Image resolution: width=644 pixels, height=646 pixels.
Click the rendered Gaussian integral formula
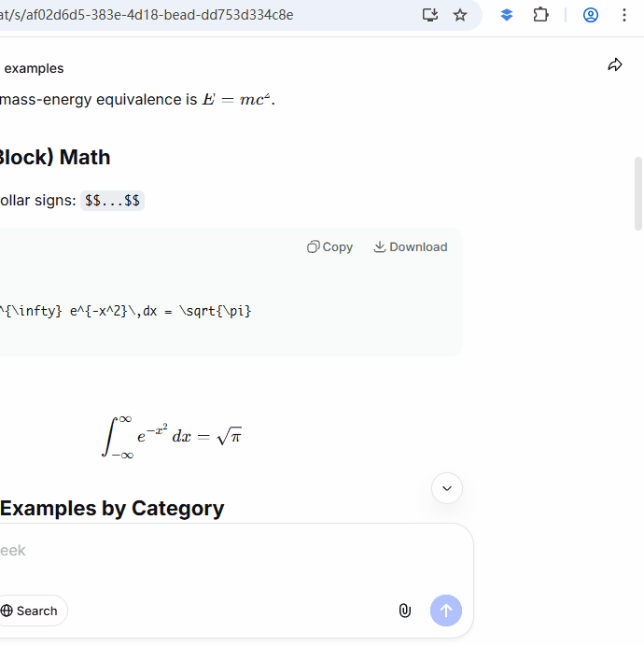pyautogui.click(x=172, y=437)
